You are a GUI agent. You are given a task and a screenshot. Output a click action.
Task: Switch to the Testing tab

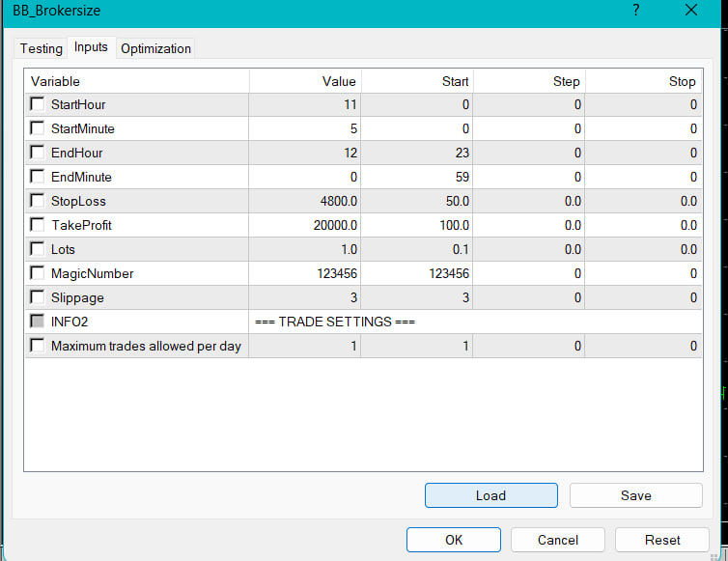point(41,48)
